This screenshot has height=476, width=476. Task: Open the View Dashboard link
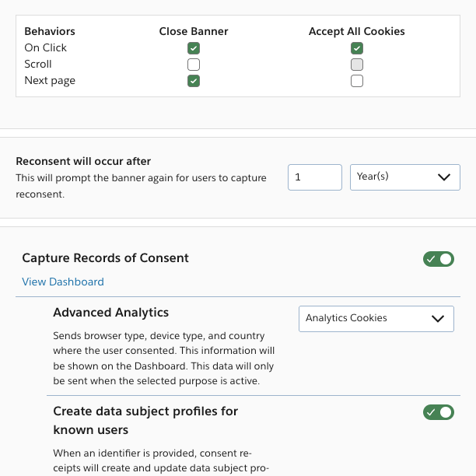click(x=63, y=282)
